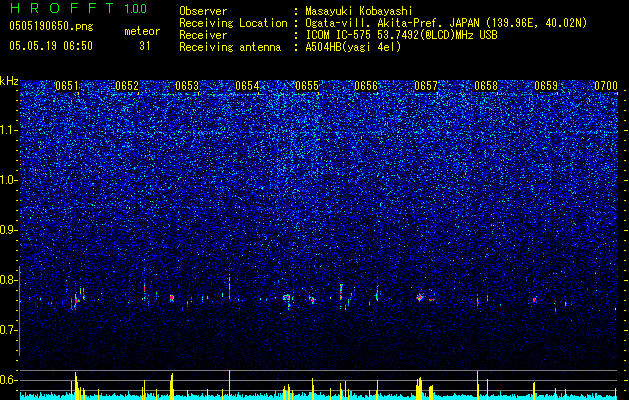The width and height of the screenshot is (629, 400).
Task: Click the bright meteor echo just after 0657
Action: click(420, 298)
